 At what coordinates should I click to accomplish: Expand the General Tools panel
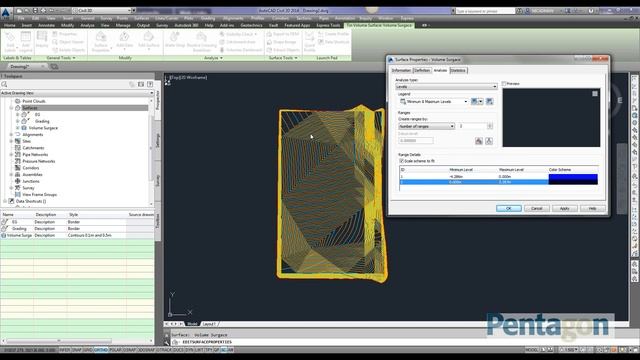pyautogui.click(x=61, y=58)
